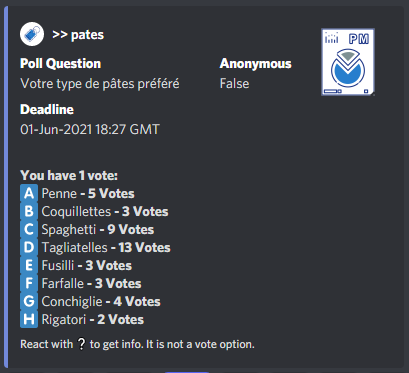
Task: Click the round tag avatar icon
Action: point(32,34)
